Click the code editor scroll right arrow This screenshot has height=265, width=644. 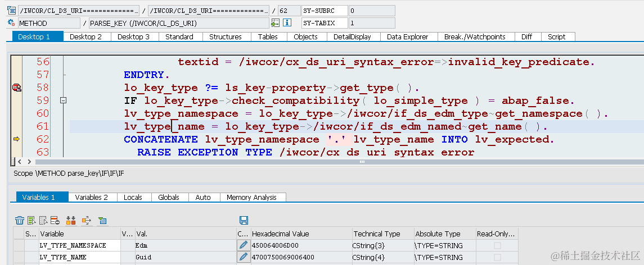point(30,162)
